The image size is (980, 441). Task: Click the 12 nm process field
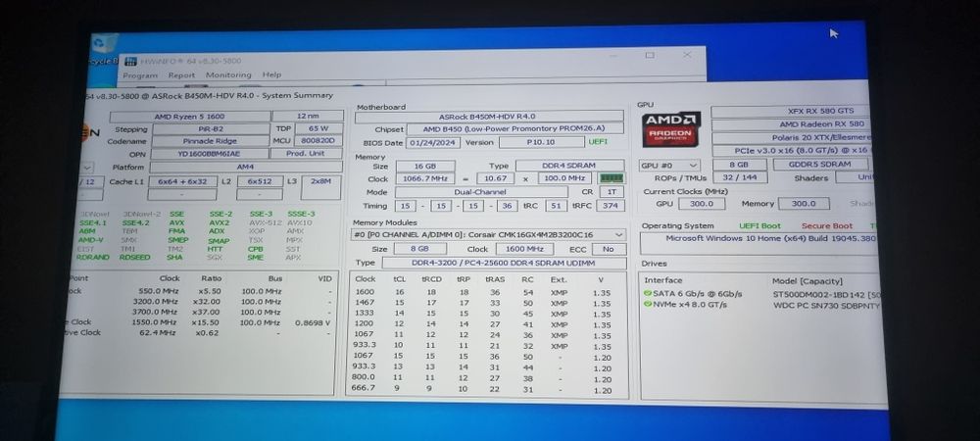coord(308,117)
